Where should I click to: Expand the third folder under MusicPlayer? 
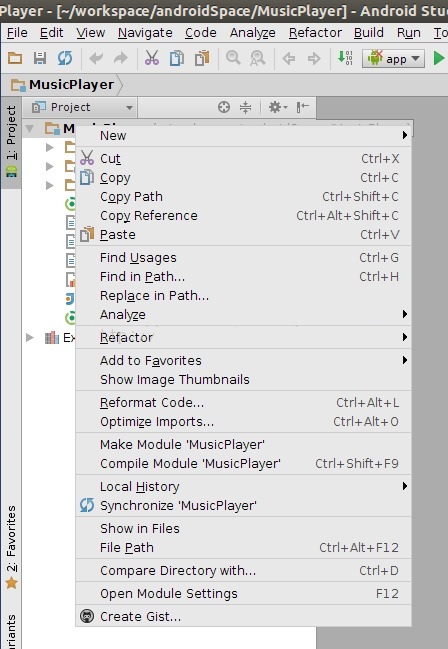49,185
